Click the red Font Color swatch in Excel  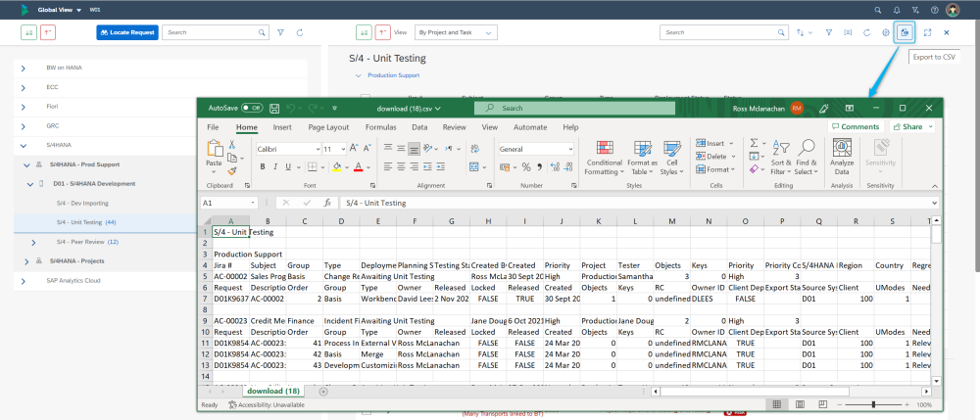tap(358, 166)
